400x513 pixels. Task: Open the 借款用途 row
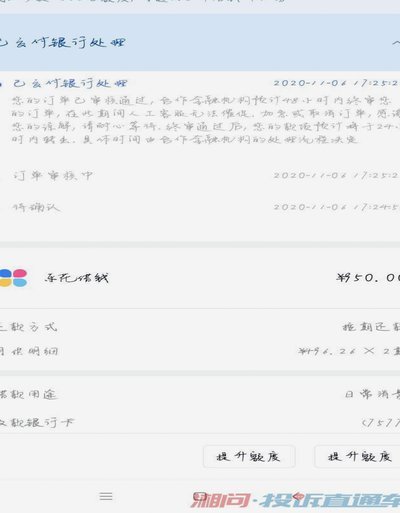click(x=200, y=395)
